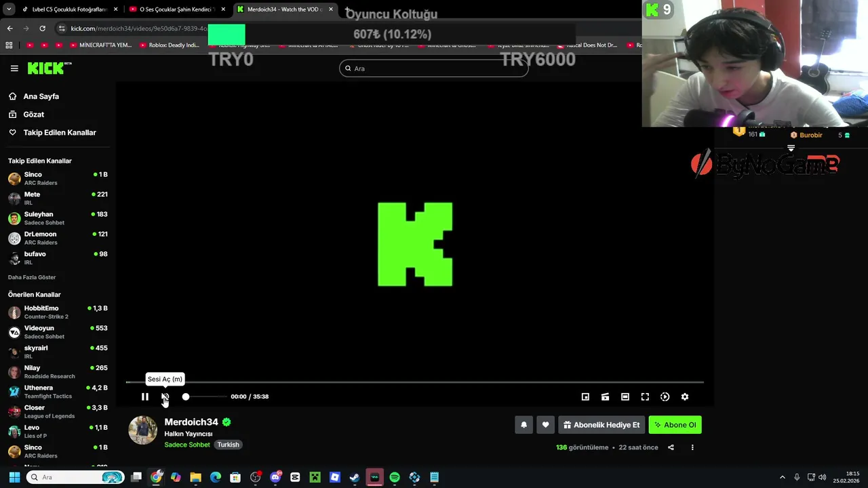Click the taskbar Ara search box

75,477
